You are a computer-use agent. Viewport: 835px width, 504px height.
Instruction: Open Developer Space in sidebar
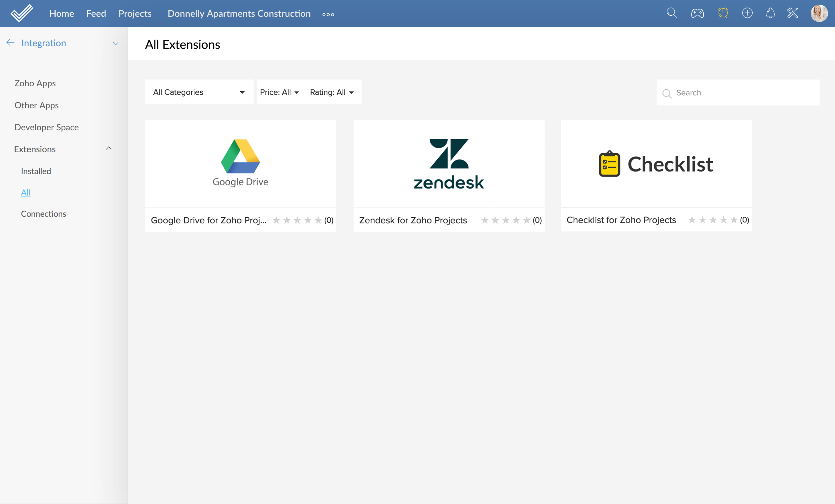[x=47, y=127]
